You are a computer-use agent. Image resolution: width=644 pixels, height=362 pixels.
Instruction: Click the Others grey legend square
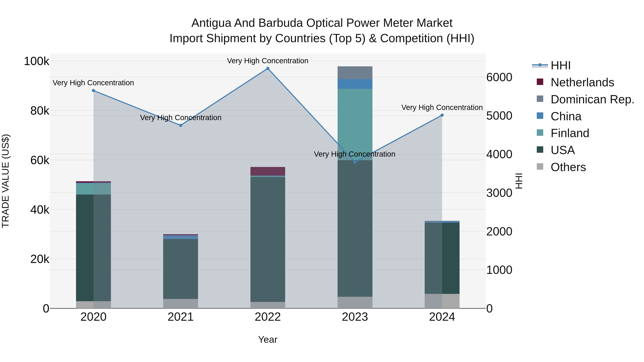pos(540,167)
